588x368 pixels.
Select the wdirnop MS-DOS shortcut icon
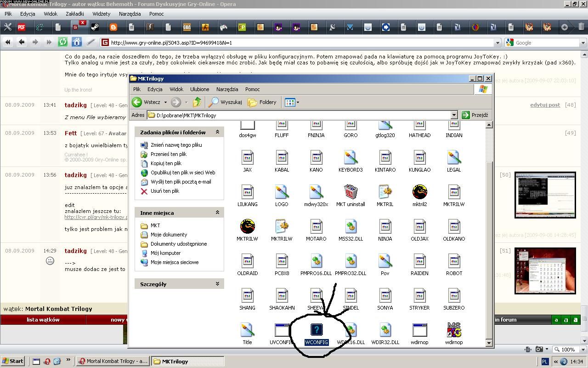(x=453, y=330)
